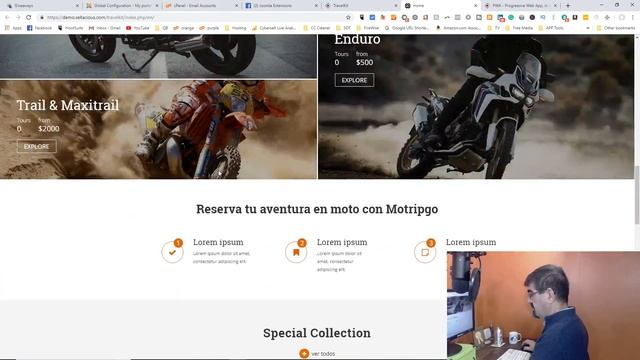Click the Trail & Maxitrail heading
This screenshot has height=360, width=640.
(x=68, y=105)
